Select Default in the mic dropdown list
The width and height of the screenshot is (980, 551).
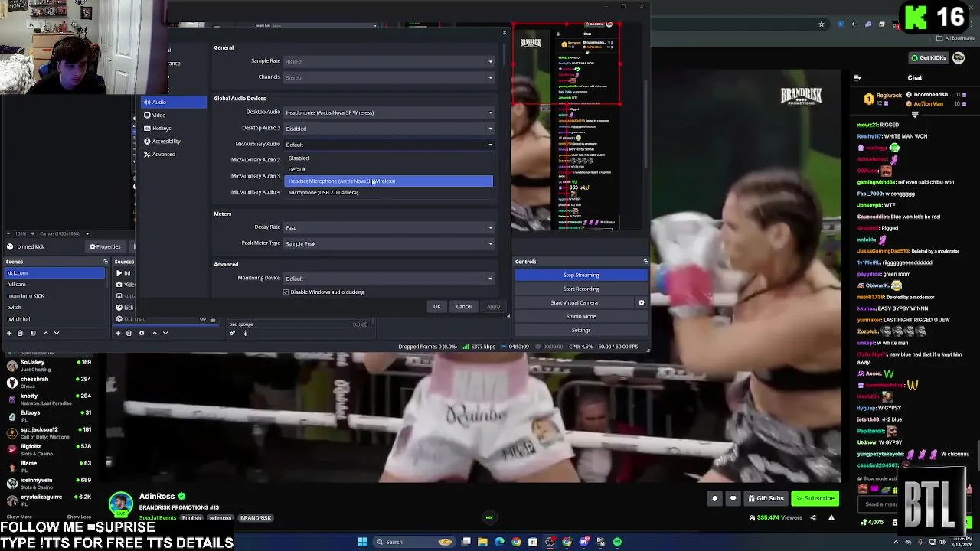click(x=388, y=170)
